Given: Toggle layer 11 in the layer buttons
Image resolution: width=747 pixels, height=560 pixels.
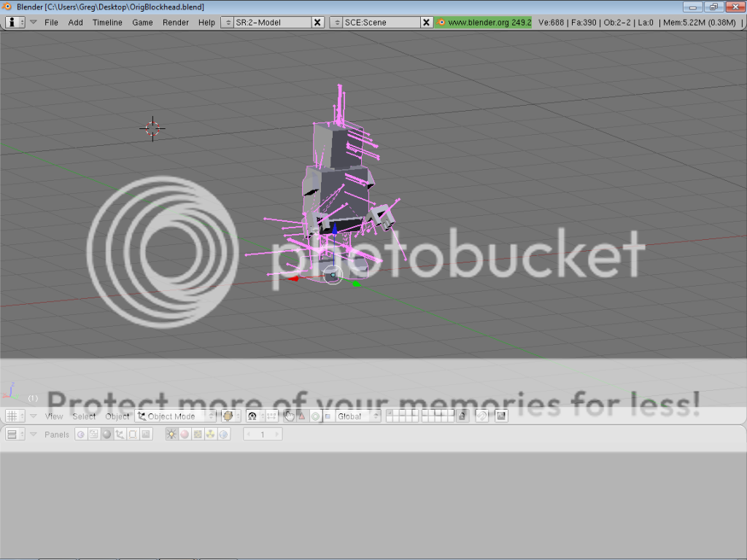Looking at the screenshot, I should coord(390,419).
